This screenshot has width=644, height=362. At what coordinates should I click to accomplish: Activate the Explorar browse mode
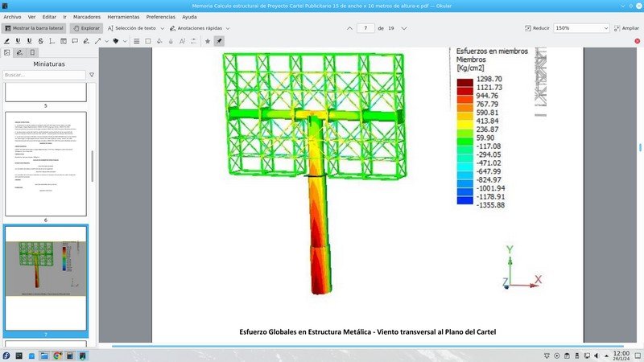pos(86,28)
